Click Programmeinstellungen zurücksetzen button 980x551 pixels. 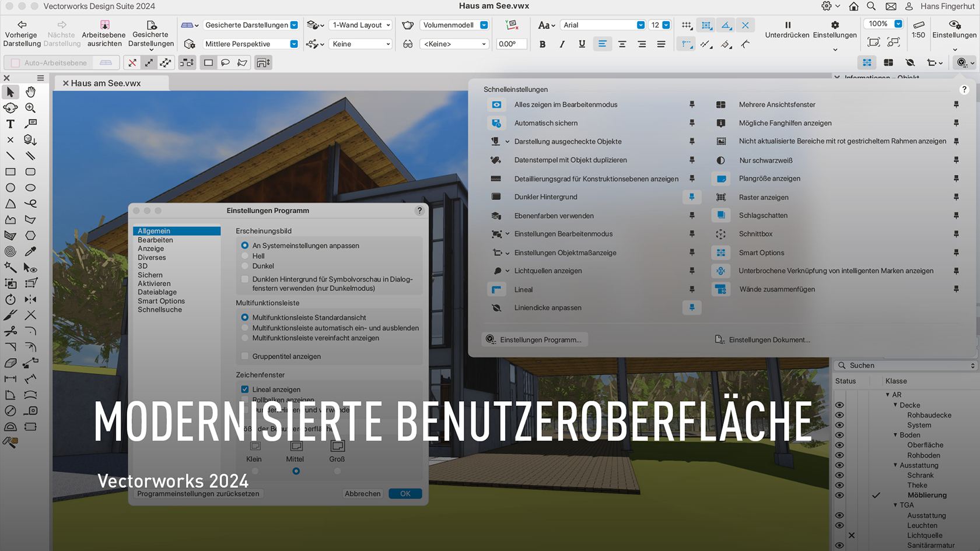point(198,494)
